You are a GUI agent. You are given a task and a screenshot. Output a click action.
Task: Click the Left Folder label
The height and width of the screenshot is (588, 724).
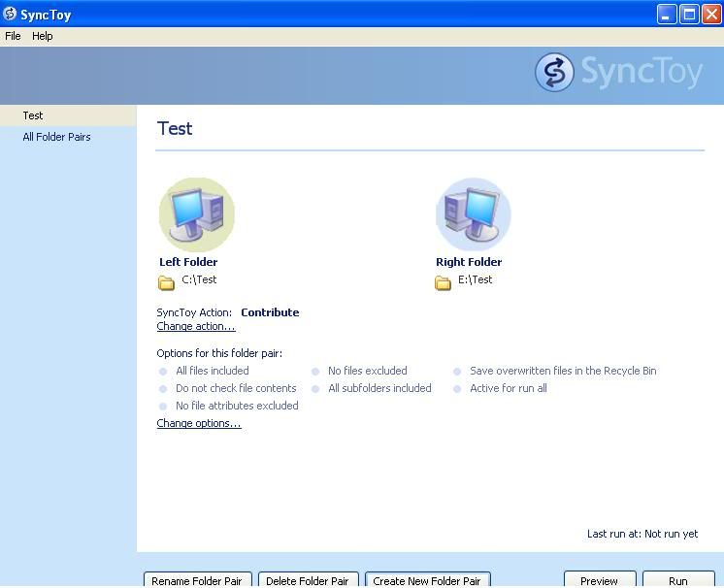188,262
